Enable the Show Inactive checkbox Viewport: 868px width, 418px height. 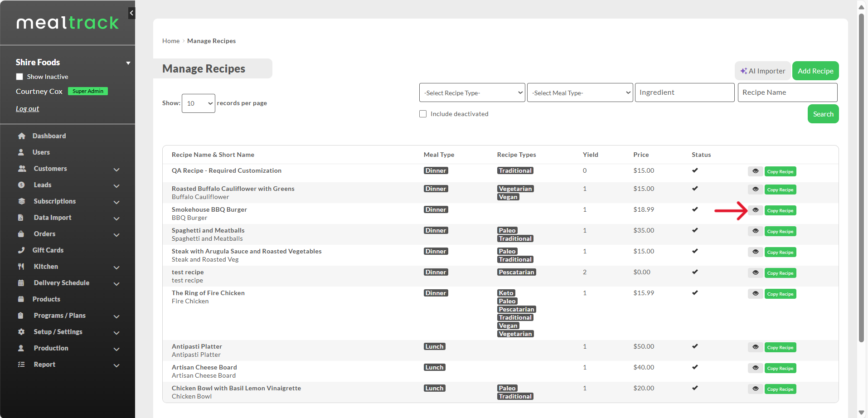click(19, 77)
